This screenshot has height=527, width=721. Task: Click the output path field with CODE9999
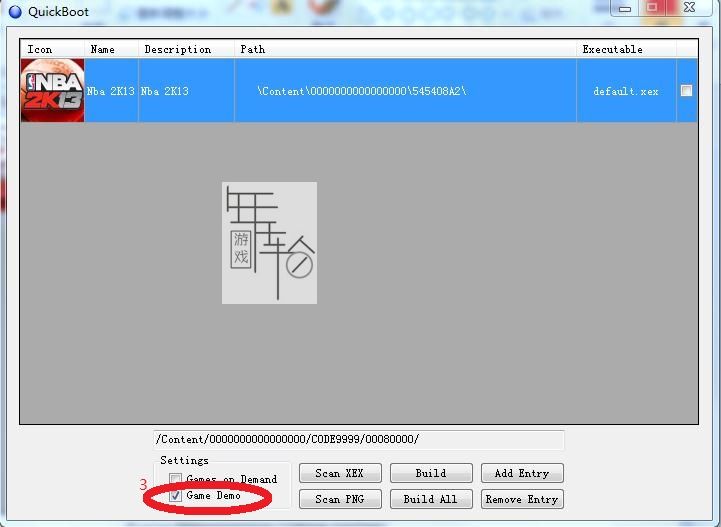pos(359,440)
